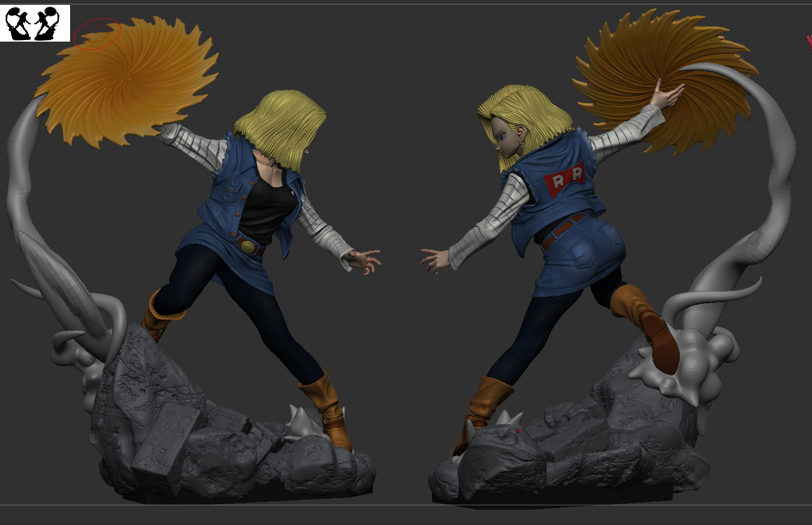Click the gold belt buckle on the front-view figure

point(249,246)
